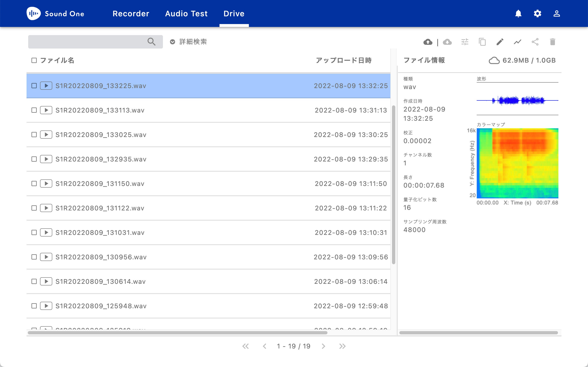Screen dimensions: 588x367
Task: Click the file list vertical scrollbar
Action: click(x=393, y=185)
